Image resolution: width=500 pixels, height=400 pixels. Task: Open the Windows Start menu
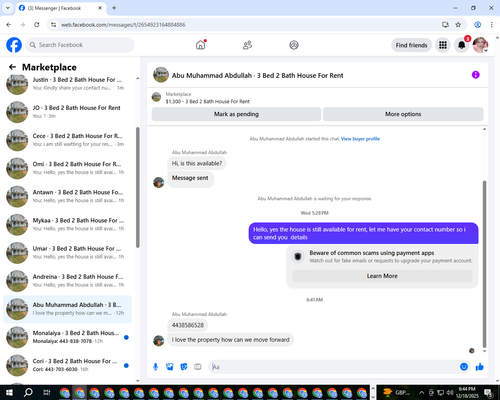point(9,393)
